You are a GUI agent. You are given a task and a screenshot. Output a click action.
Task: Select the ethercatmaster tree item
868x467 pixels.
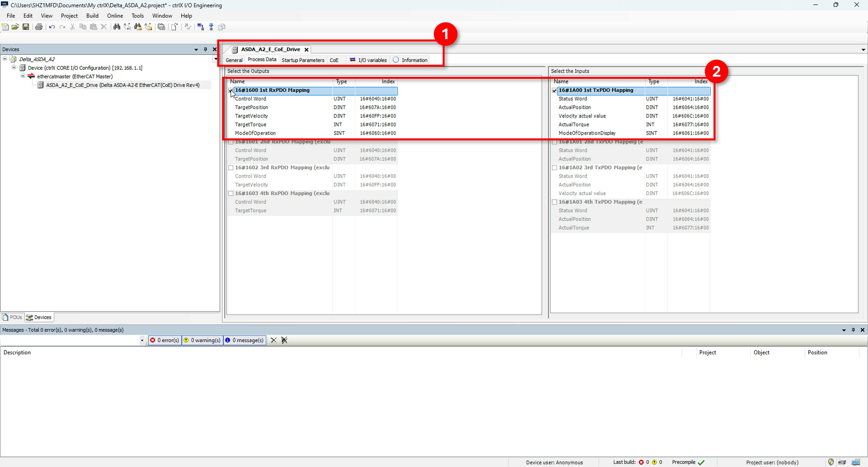tap(75, 76)
